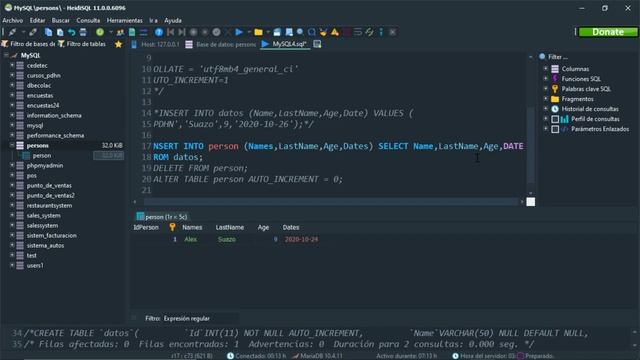Select the person table in tree
Image resolution: width=640 pixels, height=360 pixels.
click(x=42, y=156)
